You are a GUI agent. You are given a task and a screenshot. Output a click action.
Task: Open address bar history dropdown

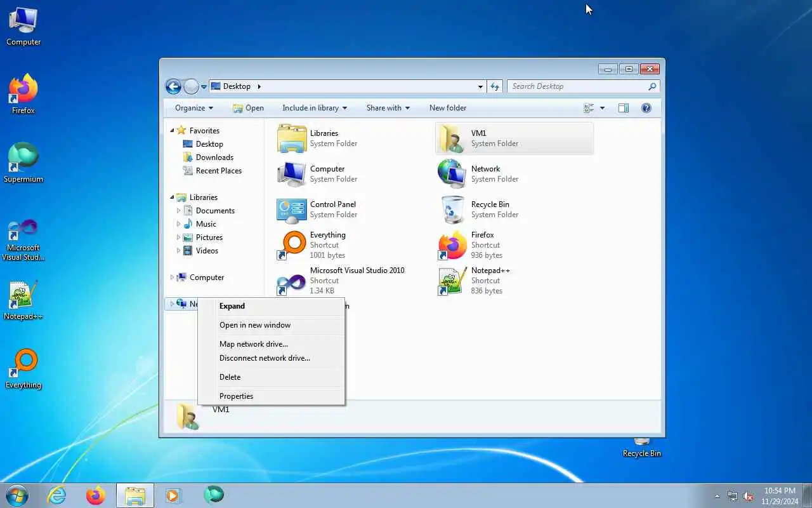pyautogui.click(x=480, y=86)
